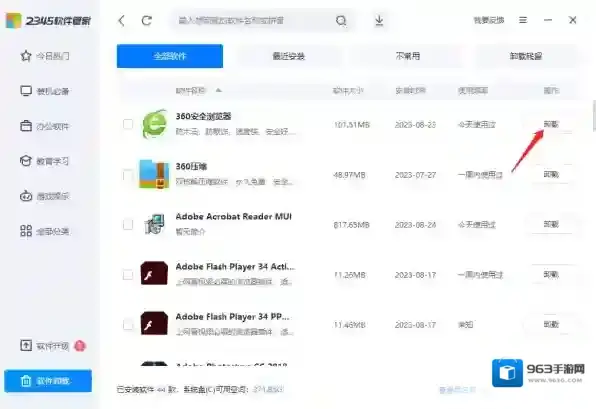Click the vertical scrollbar thumb of the list
Screen dimensions: 596x409
(594, 116)
